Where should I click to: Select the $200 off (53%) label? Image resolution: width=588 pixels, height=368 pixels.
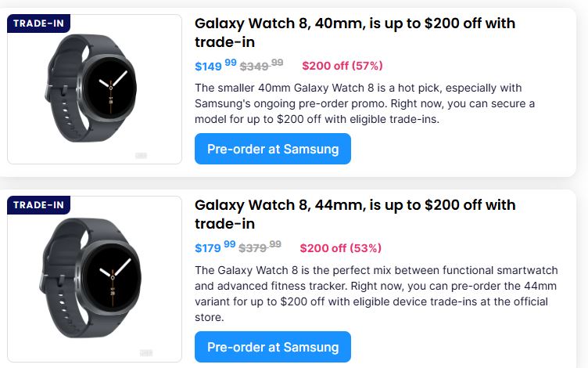[340, 247]
